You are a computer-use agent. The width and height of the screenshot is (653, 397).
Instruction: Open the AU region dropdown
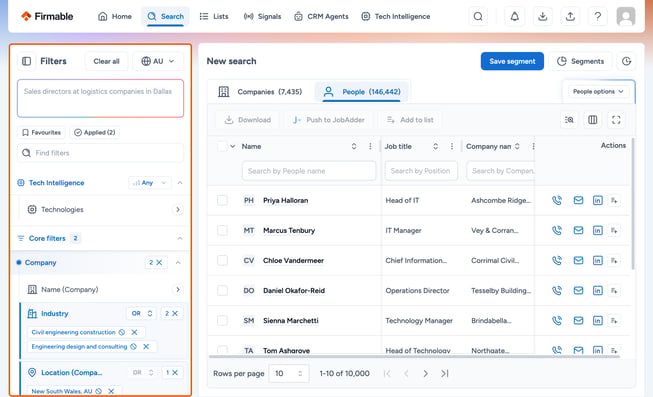pyautogui.click(x=158, y=61)
